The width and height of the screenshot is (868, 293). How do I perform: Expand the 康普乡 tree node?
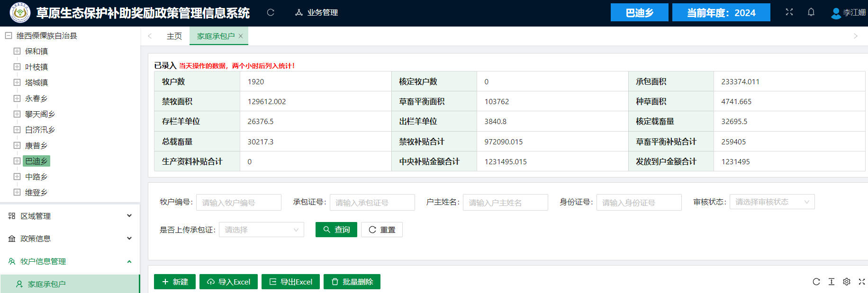pos(17,145)
